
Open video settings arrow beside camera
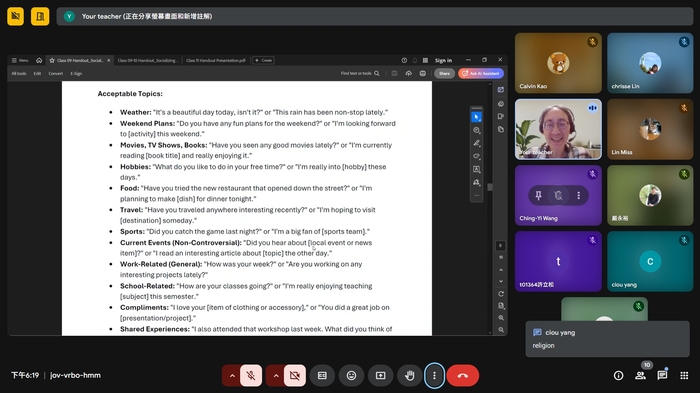[275, 376]
